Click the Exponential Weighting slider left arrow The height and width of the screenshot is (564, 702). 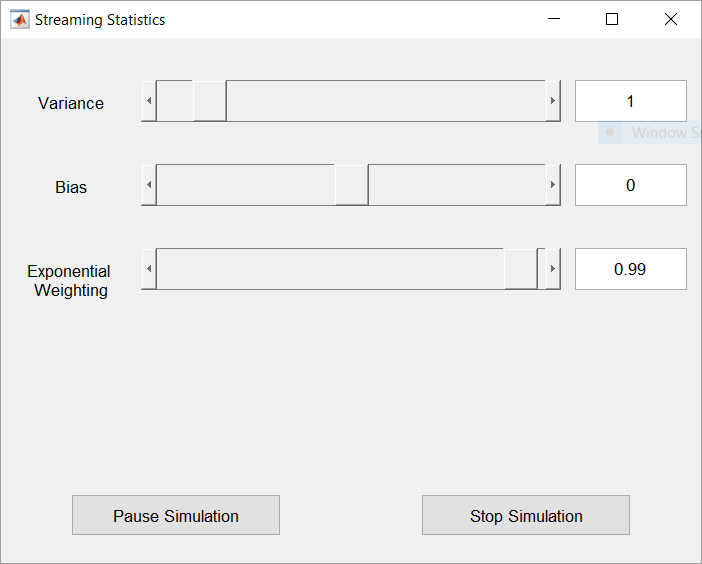point(149,269)
